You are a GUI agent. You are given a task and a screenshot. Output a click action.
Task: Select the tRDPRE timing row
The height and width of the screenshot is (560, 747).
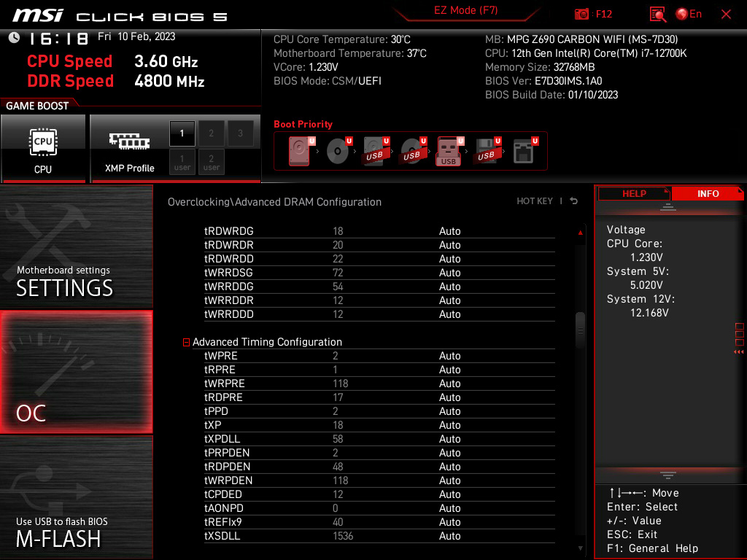coord(379,397)
